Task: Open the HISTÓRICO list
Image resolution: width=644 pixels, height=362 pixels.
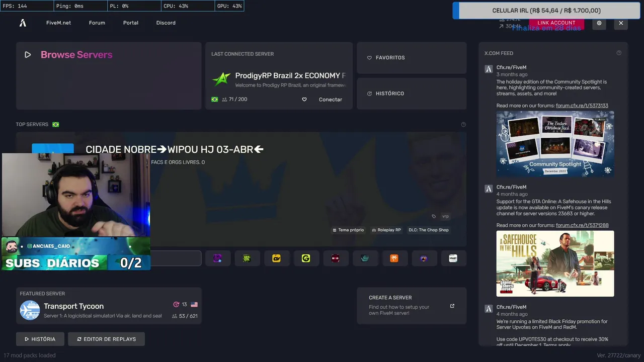Action: (412, 94)
